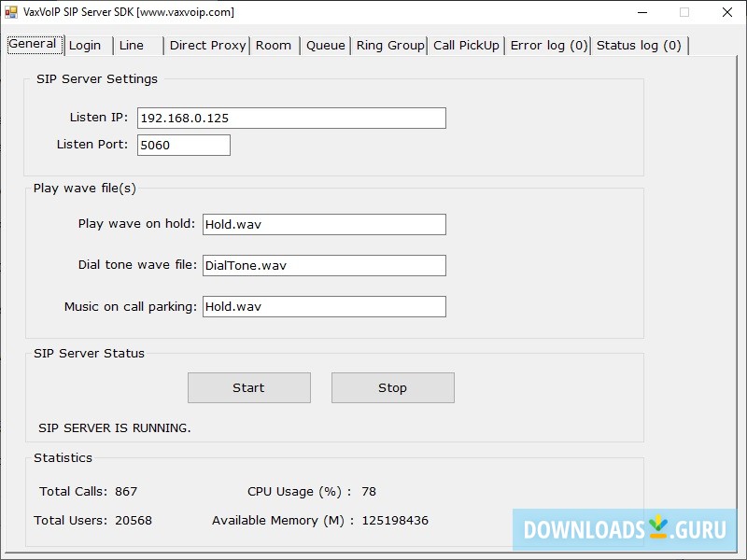
Task: Click the 'Dial tone wave file:' label
Action: (137, 265)
